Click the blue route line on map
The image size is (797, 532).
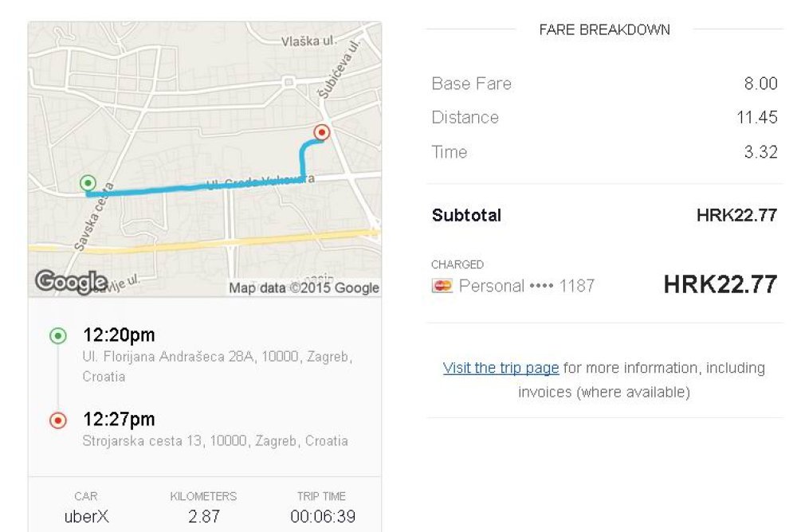(x=199, y=188)
